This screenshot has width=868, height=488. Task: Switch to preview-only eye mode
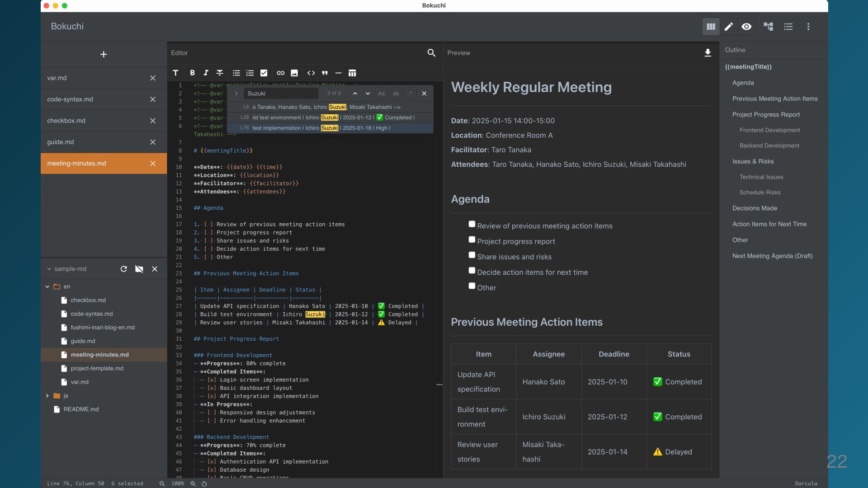(x=746, y=27)
